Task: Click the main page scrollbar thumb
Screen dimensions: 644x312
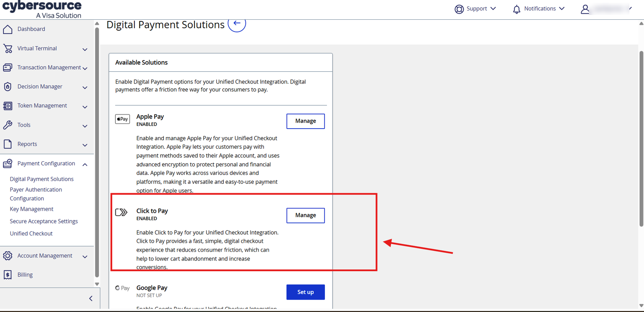Action: 641,139
